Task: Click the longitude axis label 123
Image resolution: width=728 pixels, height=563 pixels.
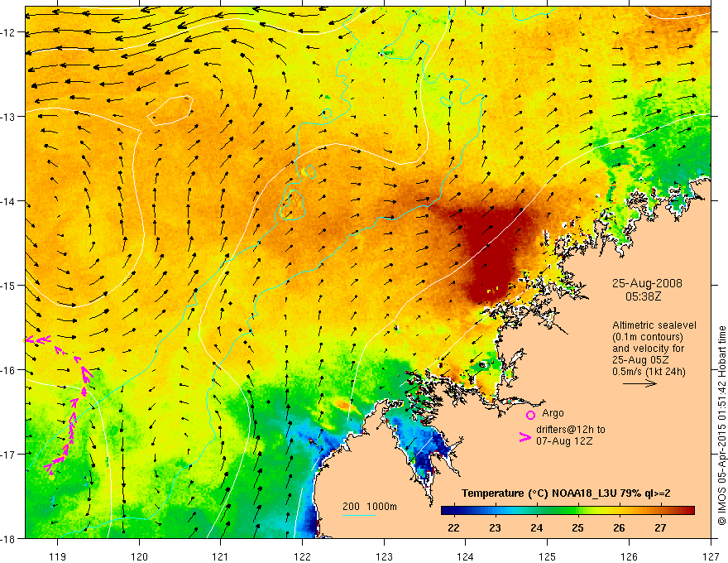Action: coord(384,556)
